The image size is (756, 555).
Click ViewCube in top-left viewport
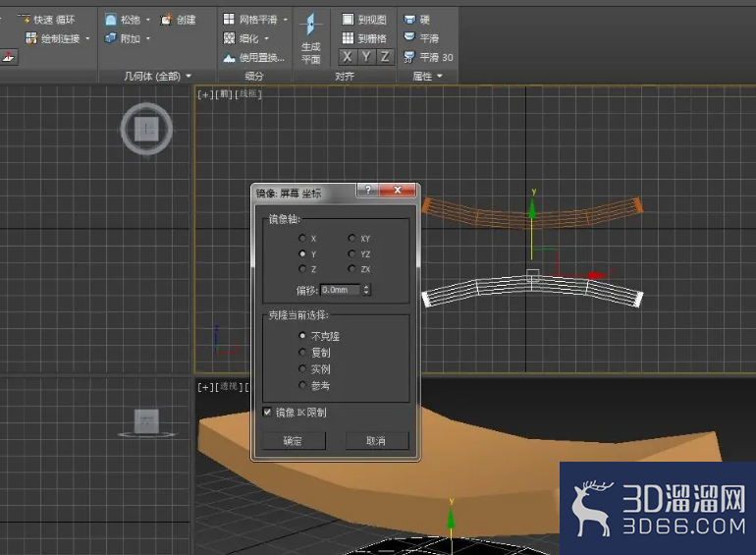click(x=146, y=130)
